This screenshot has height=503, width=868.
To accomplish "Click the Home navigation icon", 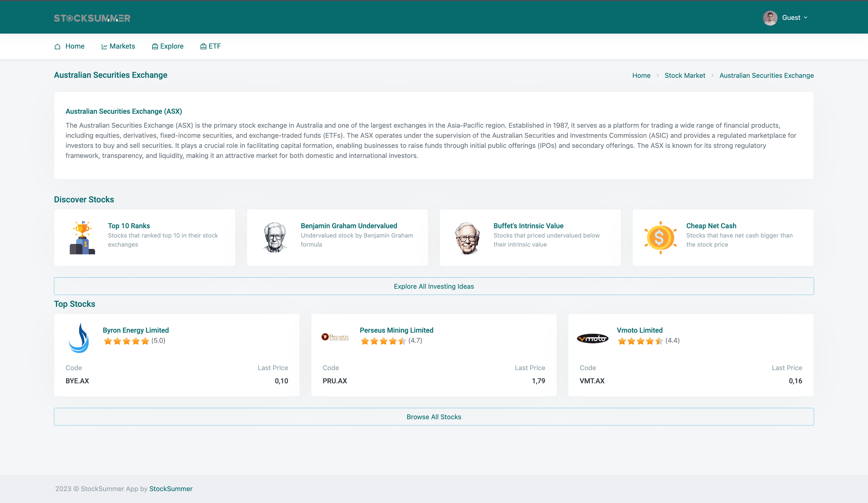I will pos(58,46).
